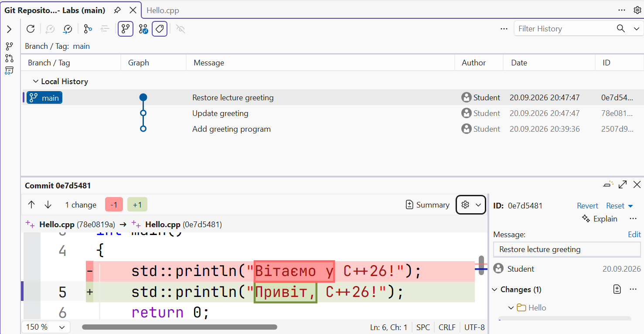Open tab overflow ellipsis menu
644x334 pixels.
(x=622, y=10)
